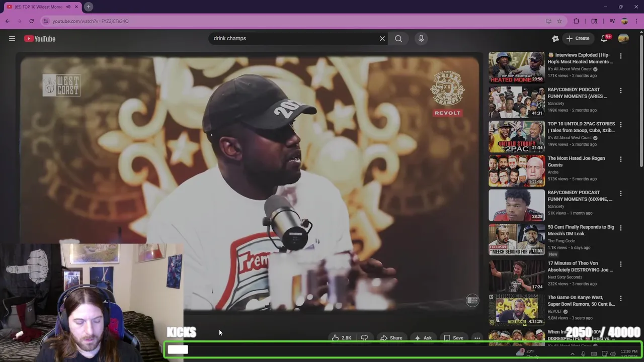This screenshot has width=644, height=362.
Task: Open the Ask AI button
Action: pyautogui.click(x=423, y=338)
